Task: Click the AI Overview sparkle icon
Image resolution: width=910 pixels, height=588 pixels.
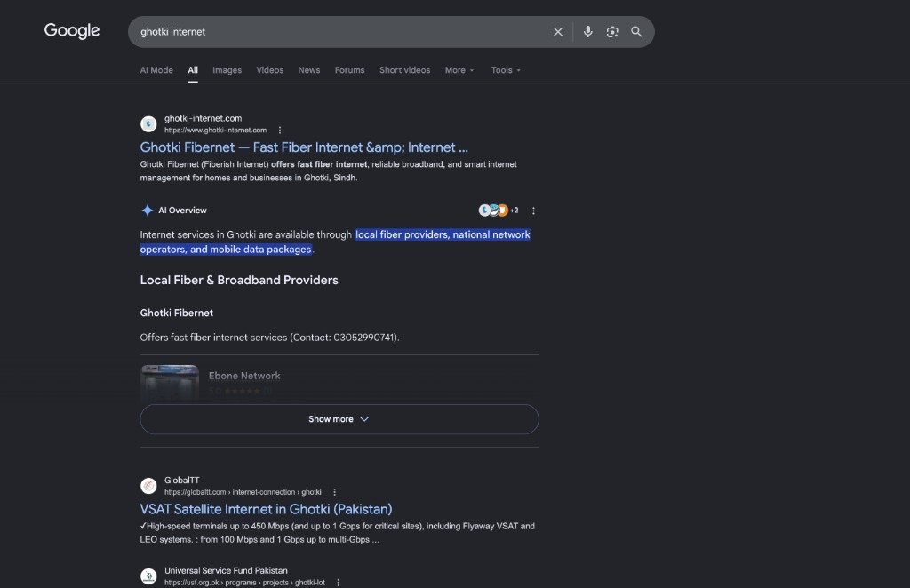Action: [148, 211]
